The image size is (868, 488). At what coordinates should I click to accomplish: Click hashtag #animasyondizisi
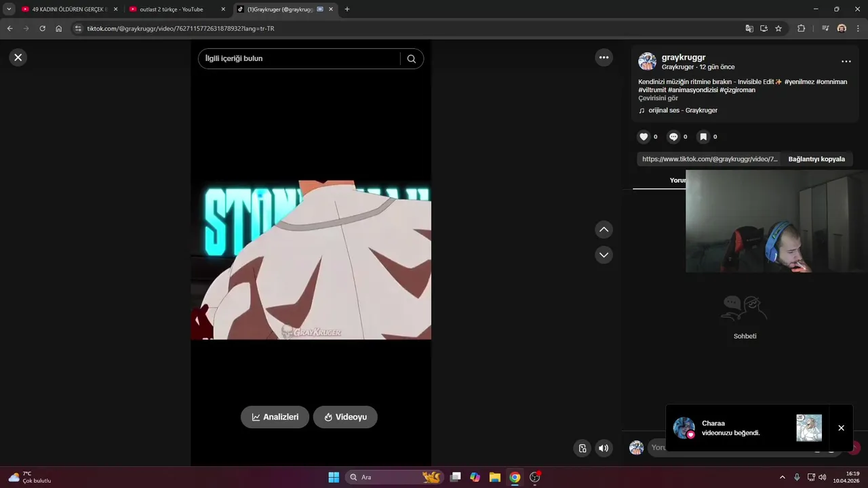tap(692, 90)
